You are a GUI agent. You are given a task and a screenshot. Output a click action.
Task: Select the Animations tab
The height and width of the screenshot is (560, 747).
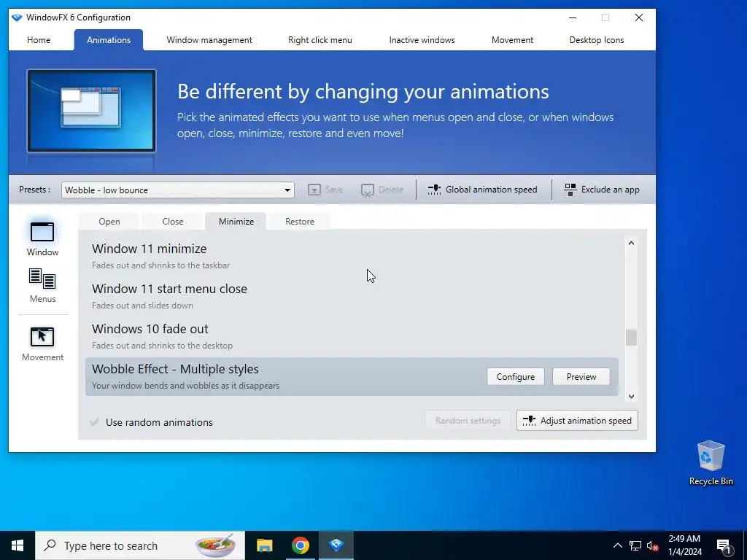tap(109, 40)
